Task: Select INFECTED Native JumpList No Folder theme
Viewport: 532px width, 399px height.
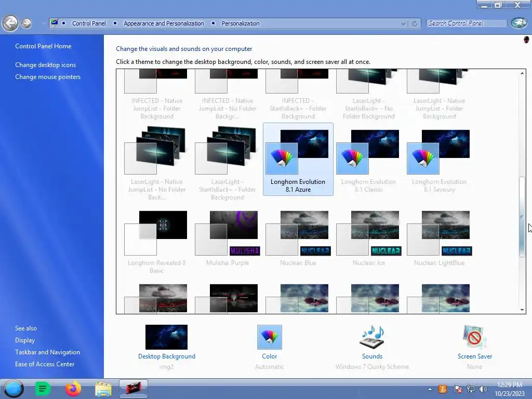Action: [228, 95]
